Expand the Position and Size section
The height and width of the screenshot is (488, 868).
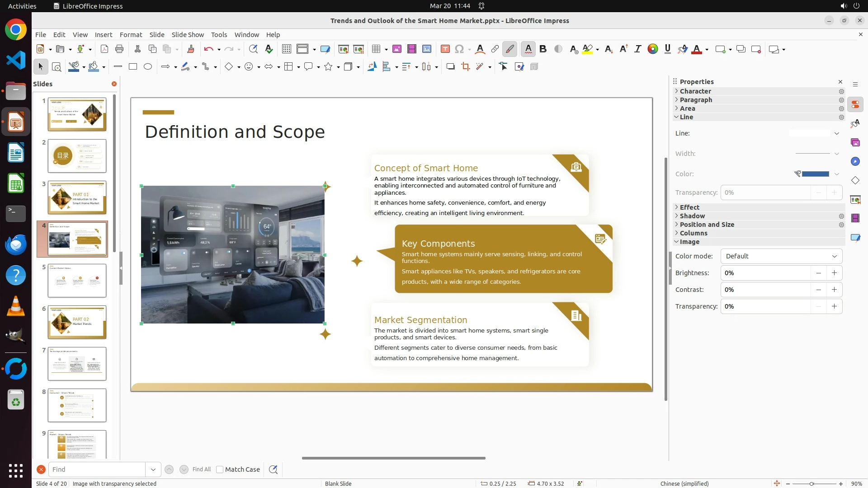click(x=707, y=225)
